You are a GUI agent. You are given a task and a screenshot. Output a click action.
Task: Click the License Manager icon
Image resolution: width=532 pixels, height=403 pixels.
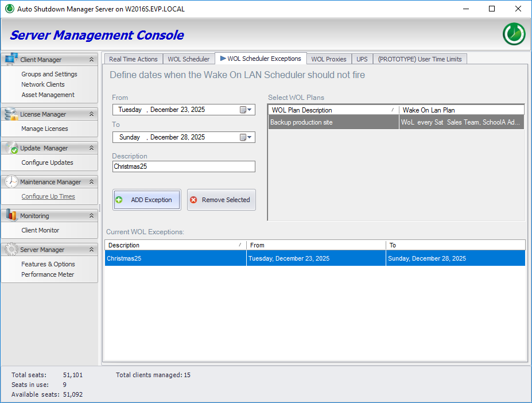(x=11, y=114)
